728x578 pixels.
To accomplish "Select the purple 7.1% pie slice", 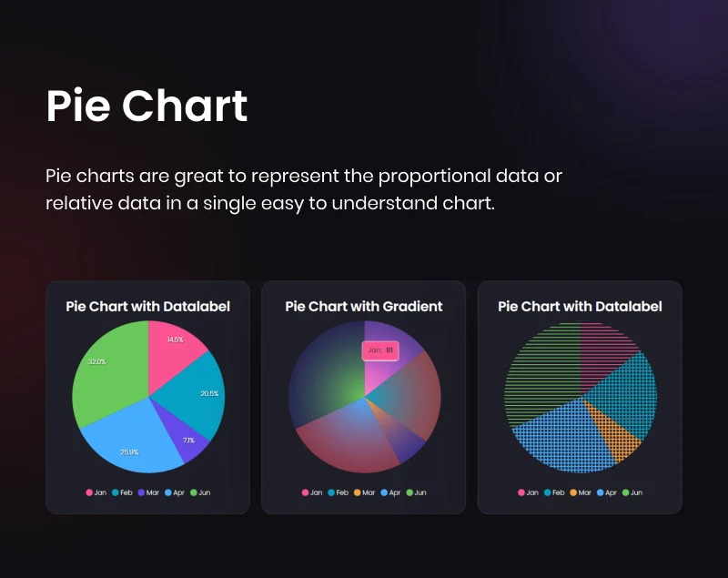I will pos(186,439).
